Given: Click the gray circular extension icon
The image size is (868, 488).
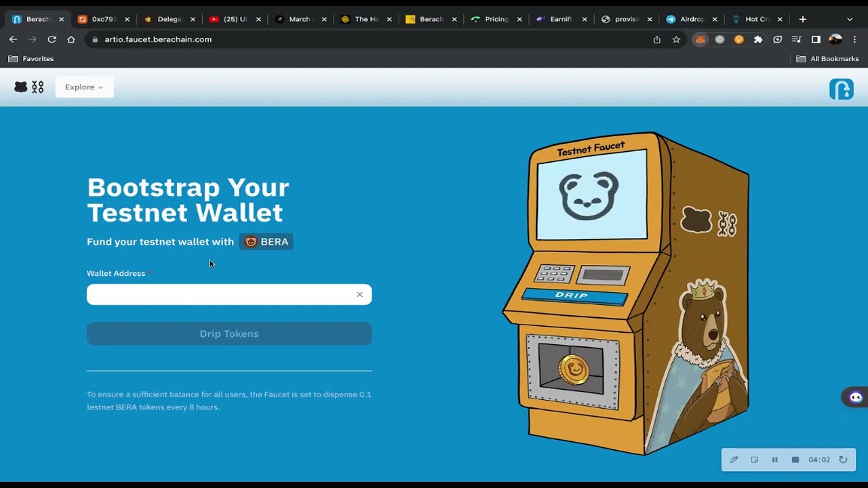Looking at the screenshot, I should [x=719, y=39].
